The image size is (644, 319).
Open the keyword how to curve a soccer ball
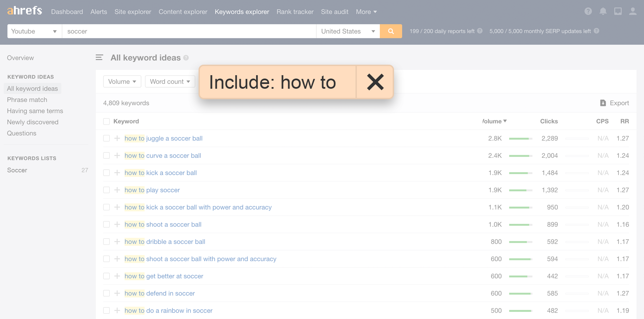[163, 155]
